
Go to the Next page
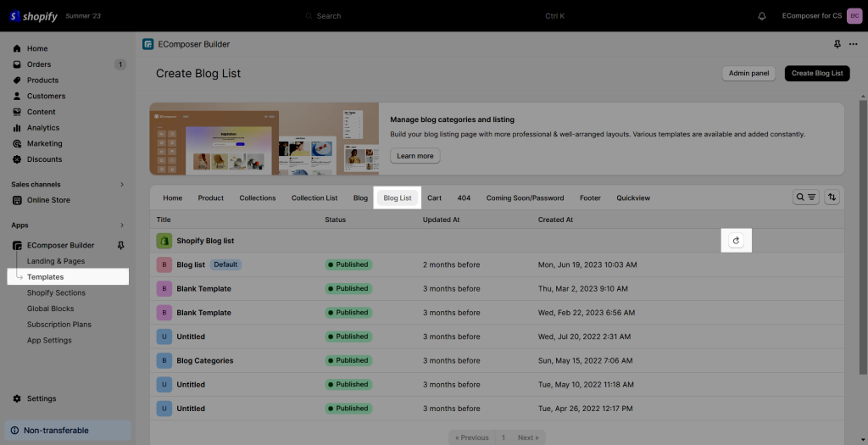click(529, 437)
